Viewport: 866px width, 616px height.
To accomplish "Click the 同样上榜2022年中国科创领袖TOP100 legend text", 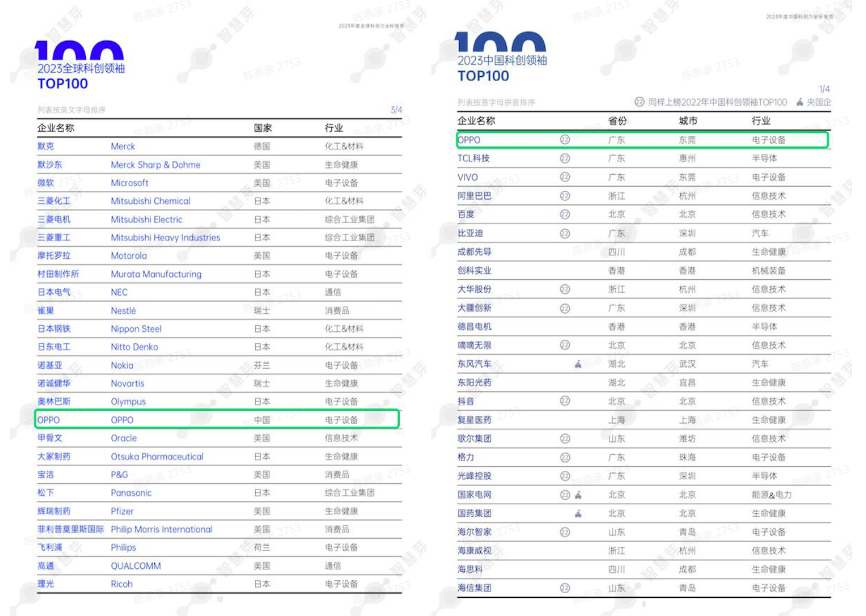I will click(718, 102).
